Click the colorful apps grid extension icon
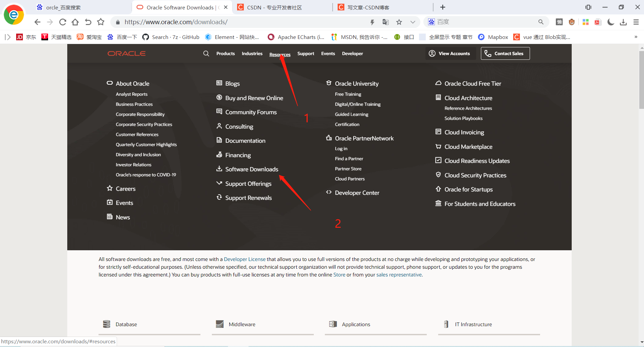The height and width of the screenshot is (347, 644). pos(585,22)
